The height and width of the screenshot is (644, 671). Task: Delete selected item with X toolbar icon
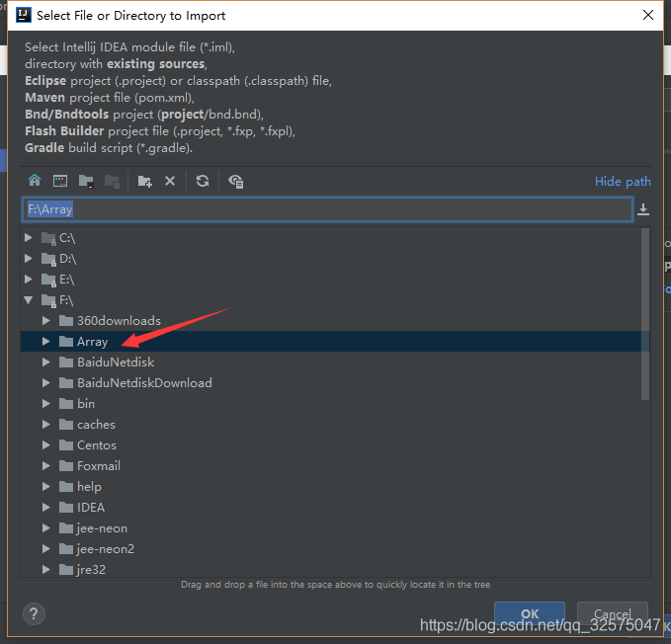(170, 181)
